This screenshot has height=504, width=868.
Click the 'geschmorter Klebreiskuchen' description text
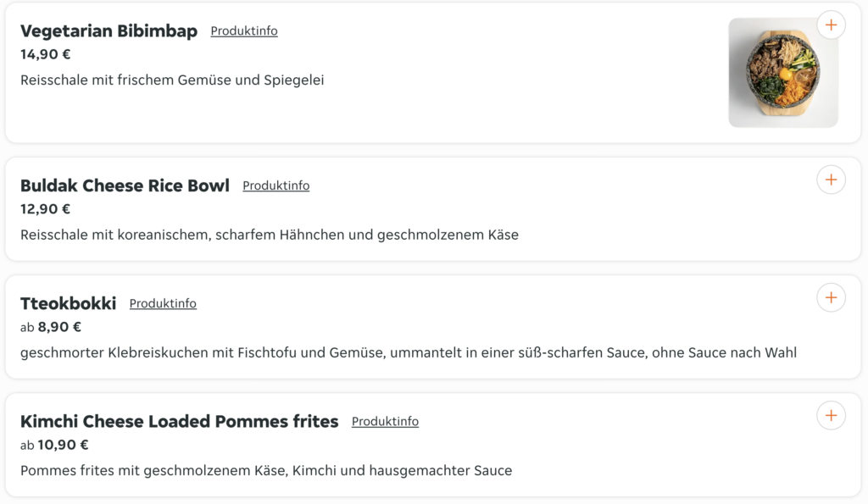click(x=409, y=353)
